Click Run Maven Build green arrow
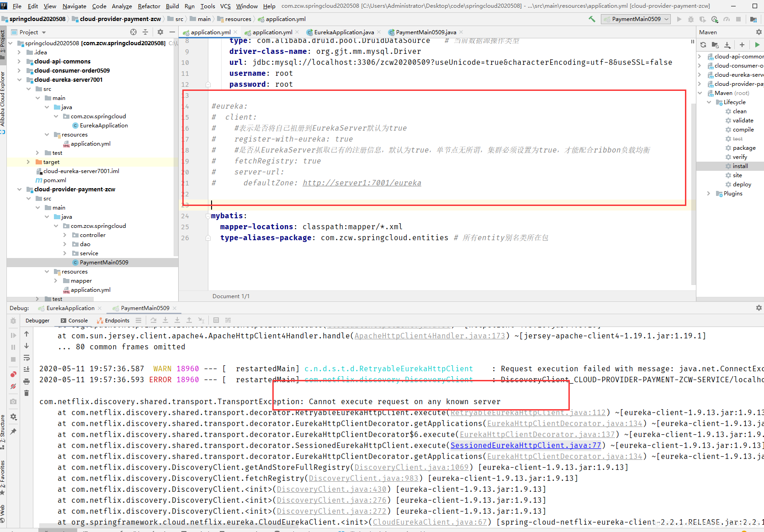The image size is (764, 532). (x=757, y=45)
